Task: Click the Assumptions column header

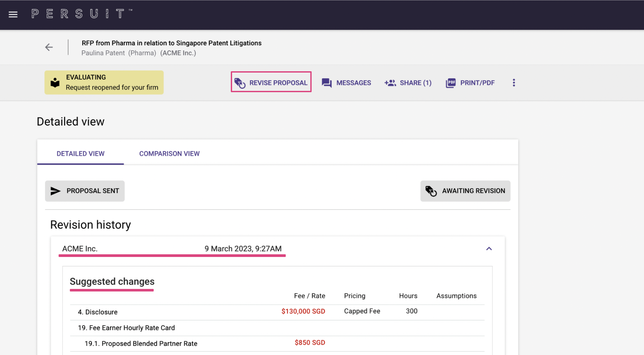Action: [x=456, y=296]
